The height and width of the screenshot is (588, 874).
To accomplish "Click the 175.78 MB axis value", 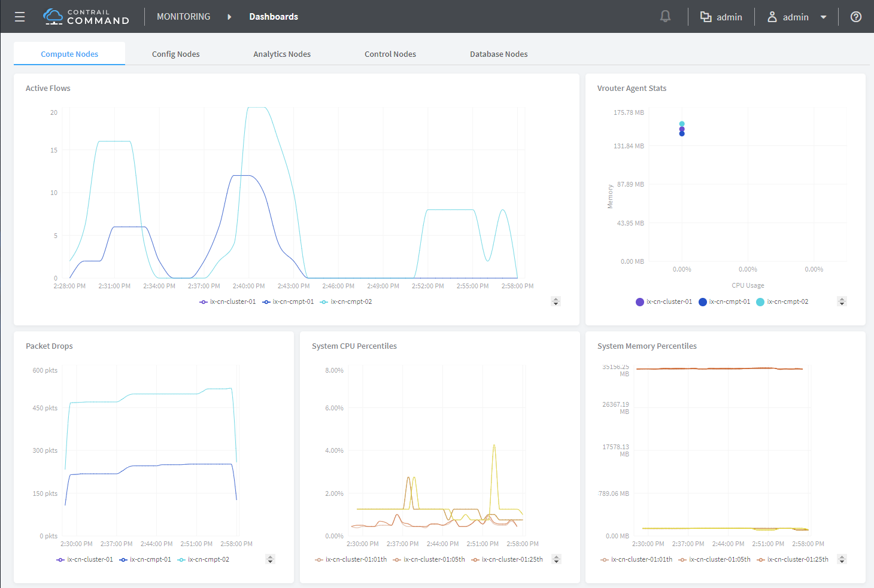I will coord(629,112).
